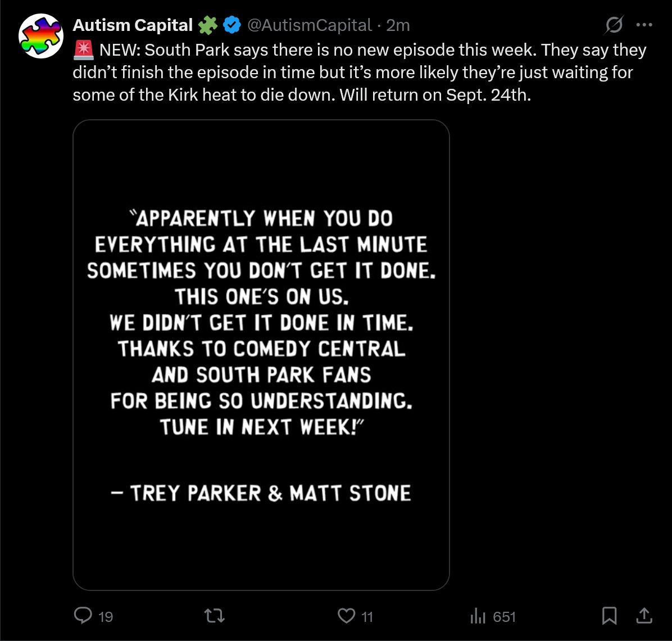Click the blue verified checkmark badge
The height and width of the screenshot is (641, 672).
click(x=232, y=25)
